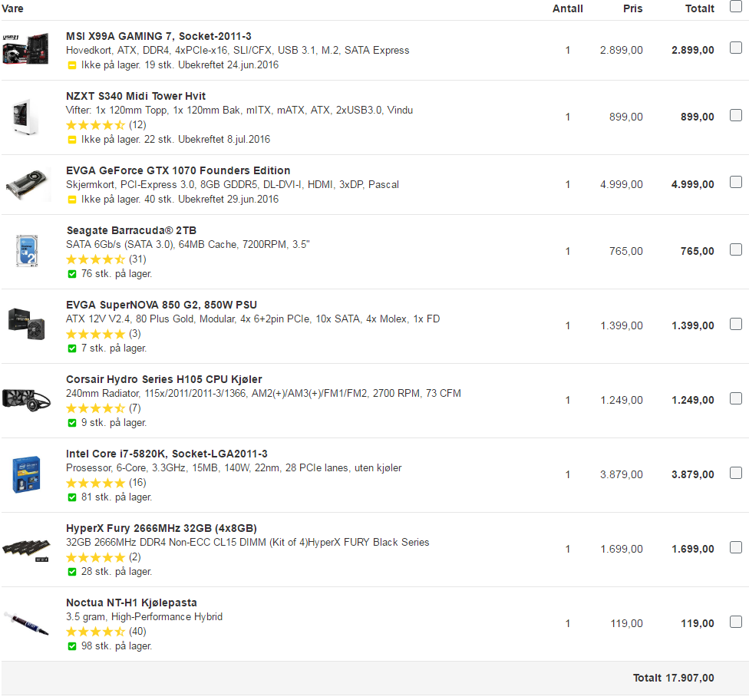The height and width of the screenshot is (700, 749).
Task: Click the Seagate hard drive thumbnail
Action: 27,251
